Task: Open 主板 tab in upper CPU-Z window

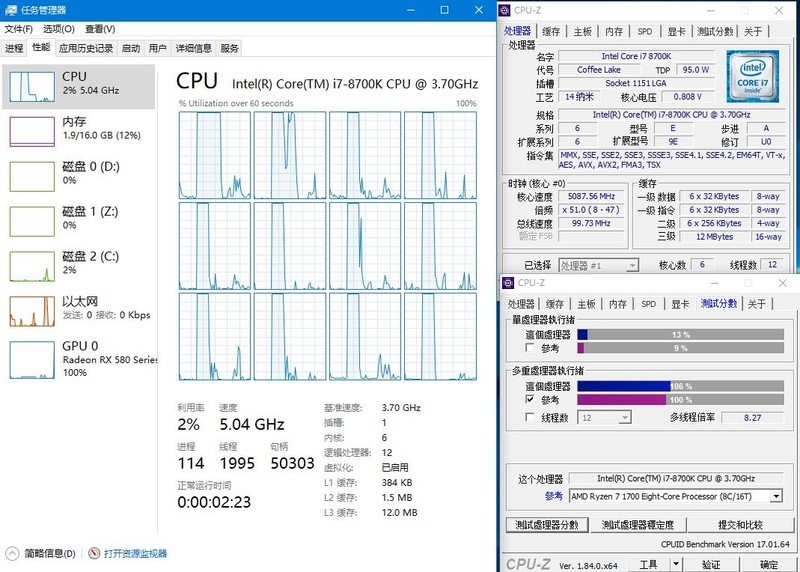Action: (x=582, y=32)
